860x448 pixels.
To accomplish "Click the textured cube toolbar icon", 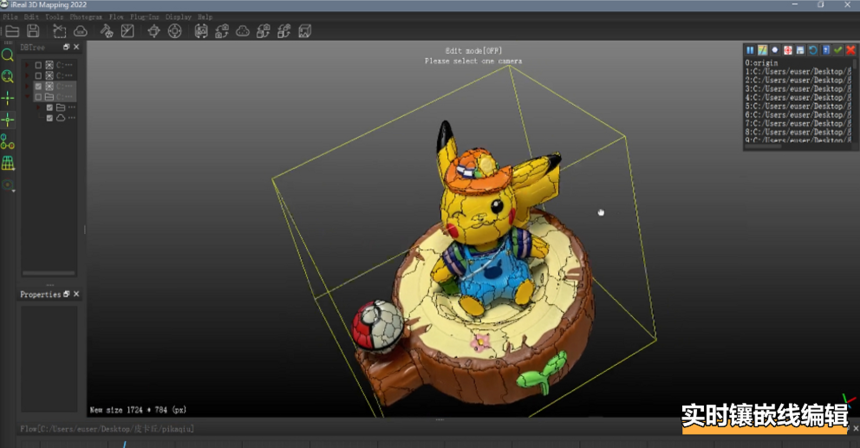I will click(x=305, y=31).
